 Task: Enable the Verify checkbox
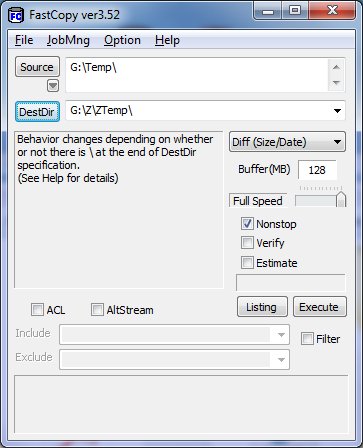coord(247,243)
